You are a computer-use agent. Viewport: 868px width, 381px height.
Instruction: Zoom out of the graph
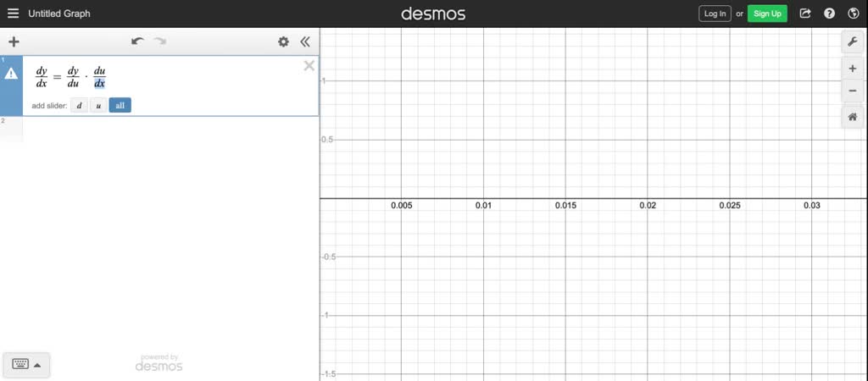(852, 91)
